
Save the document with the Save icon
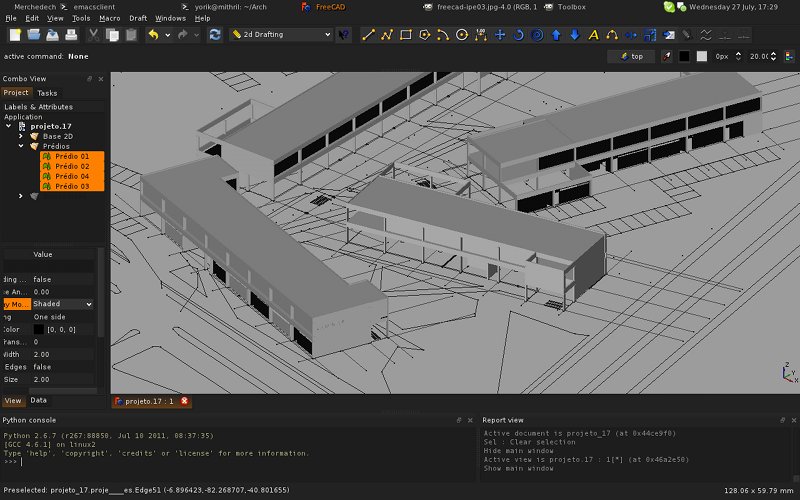coord(53,35)
